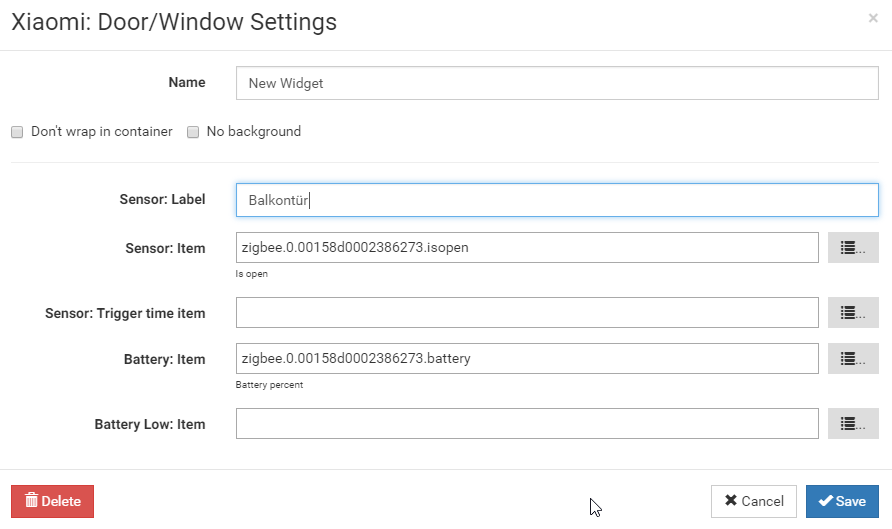Open item picker for Battery Low: Item
This screenshot has width=892, height=529.
click(853, 424)
